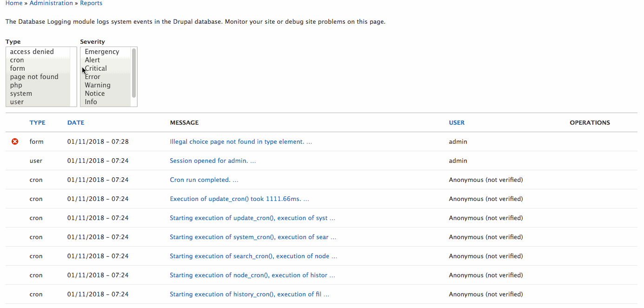This screenshot has width=644, height=308.
Task: View 'Session opened for admin' log entry
Action: (212, 161)
